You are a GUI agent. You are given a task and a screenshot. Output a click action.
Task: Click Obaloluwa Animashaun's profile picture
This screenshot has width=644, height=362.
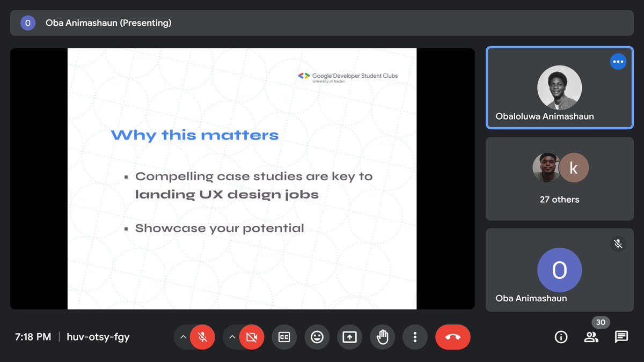[x=560, y=87]
